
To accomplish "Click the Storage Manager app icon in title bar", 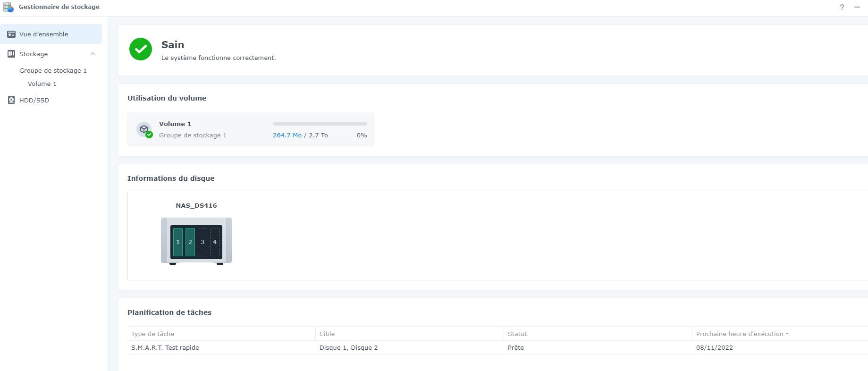I will (x=8, y=7).
